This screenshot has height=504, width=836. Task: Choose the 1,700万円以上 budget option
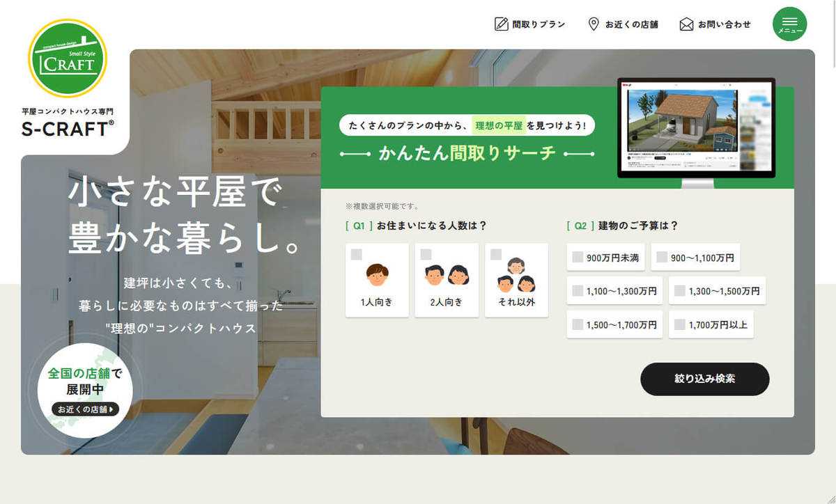(x=679, y=324)
